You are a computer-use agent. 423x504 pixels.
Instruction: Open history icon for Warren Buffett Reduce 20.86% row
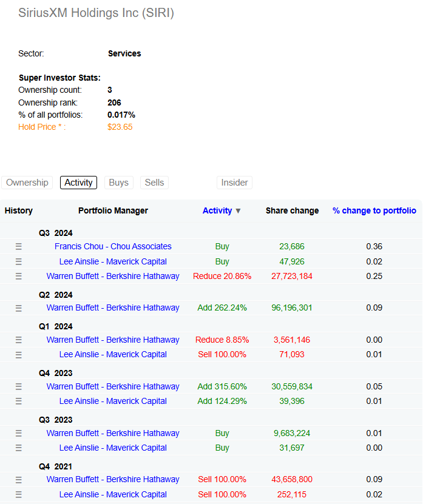[19, 276]
